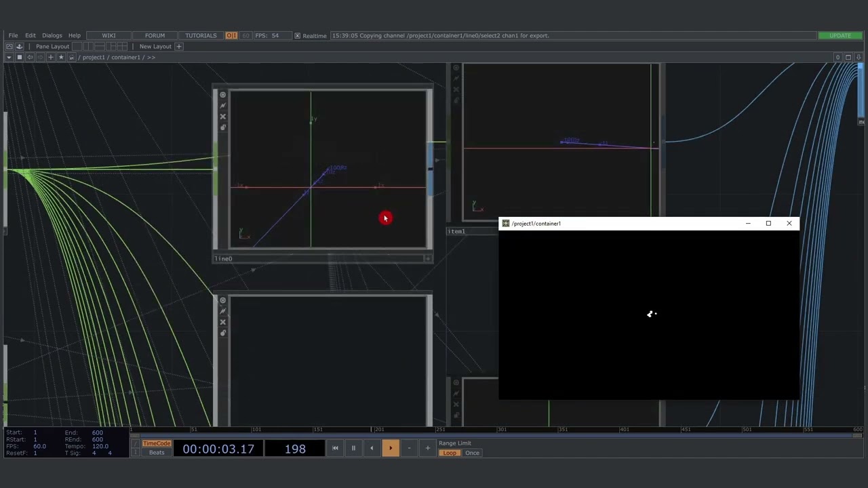Toggle the viewer active icon on line0
This screenshot has height=488, width=868.
222,95
